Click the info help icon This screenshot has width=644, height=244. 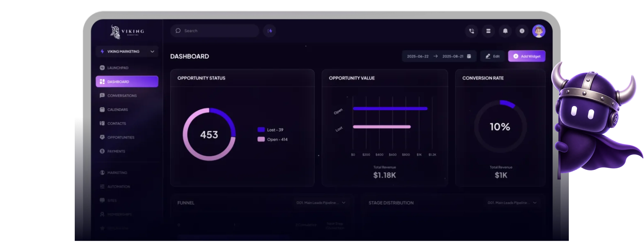coord(522,31)
